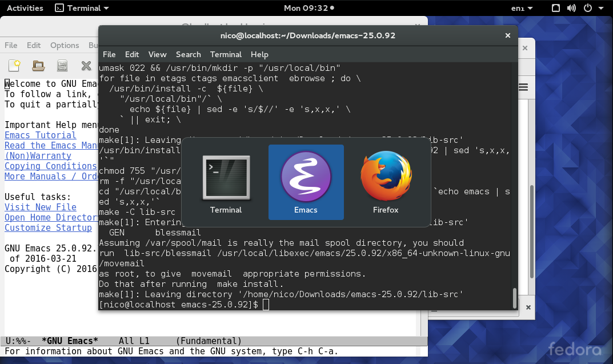Screen dimensions: 613x364
Task: Click the Customize Startup link in Emacs
Action: [47, 227]
